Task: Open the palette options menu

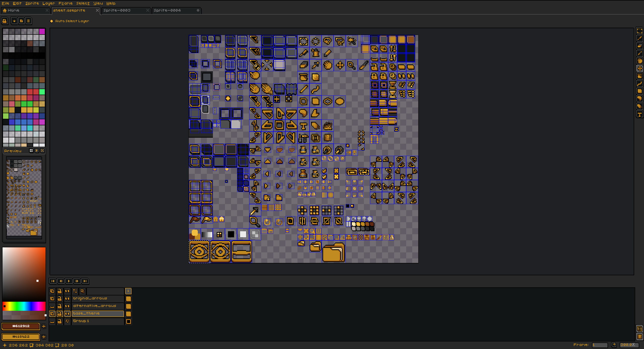Action: 28,21
